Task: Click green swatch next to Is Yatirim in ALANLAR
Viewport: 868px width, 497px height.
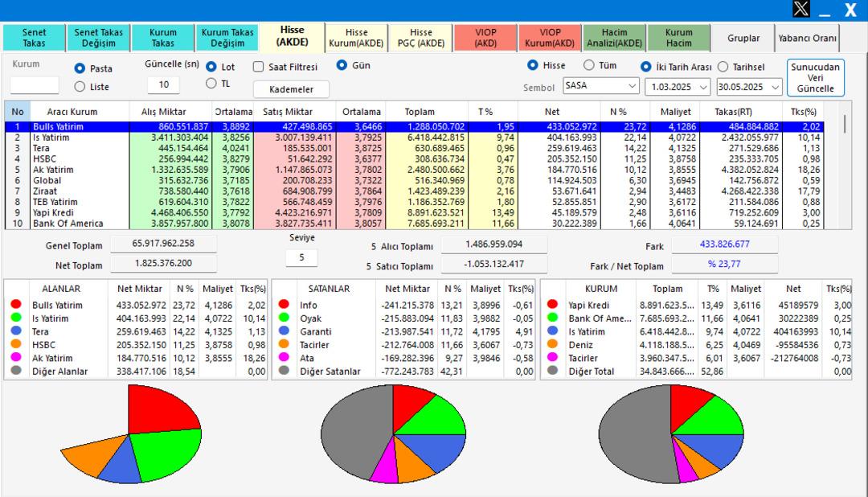Action: click(16, 318)
